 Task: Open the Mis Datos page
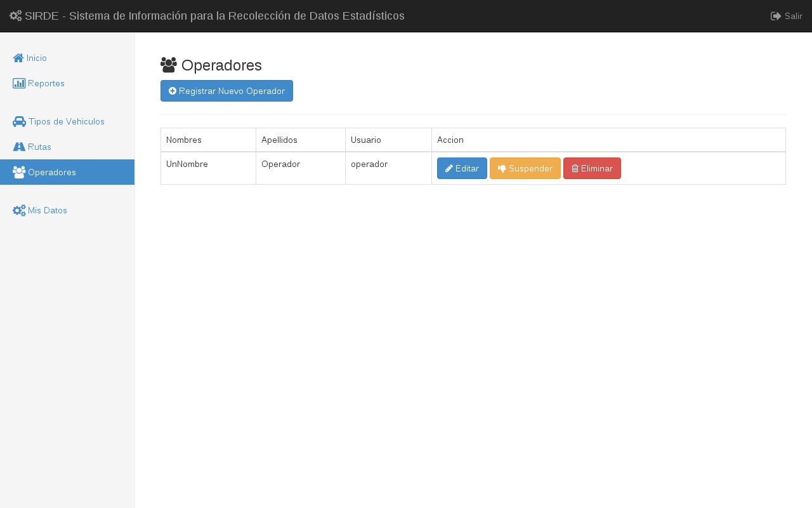click(67, 210)
